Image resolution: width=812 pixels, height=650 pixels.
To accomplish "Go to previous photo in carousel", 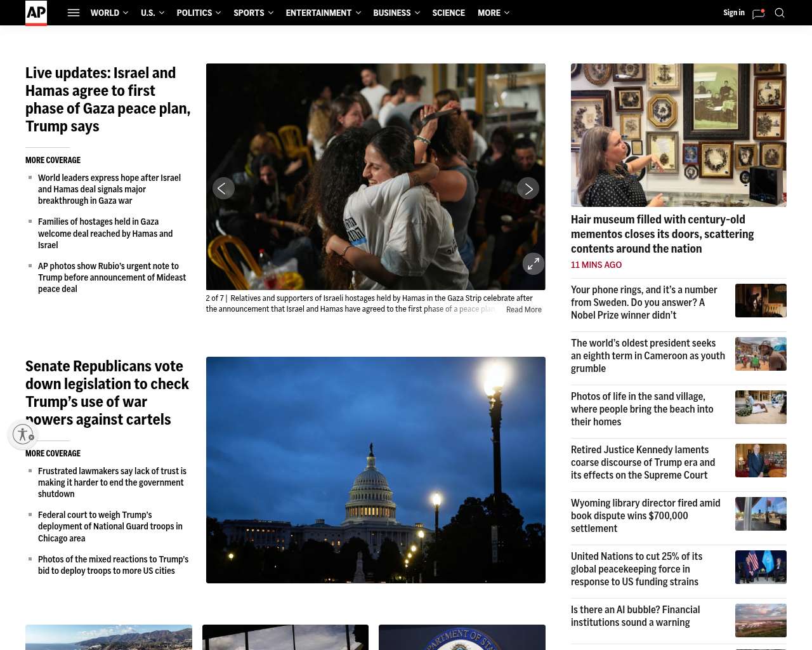I will point(223,189).
